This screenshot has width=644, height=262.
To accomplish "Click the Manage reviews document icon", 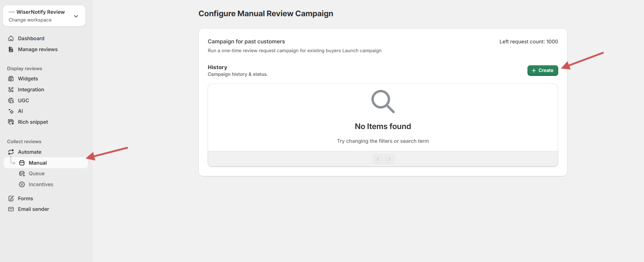I will tap(11, 49).
